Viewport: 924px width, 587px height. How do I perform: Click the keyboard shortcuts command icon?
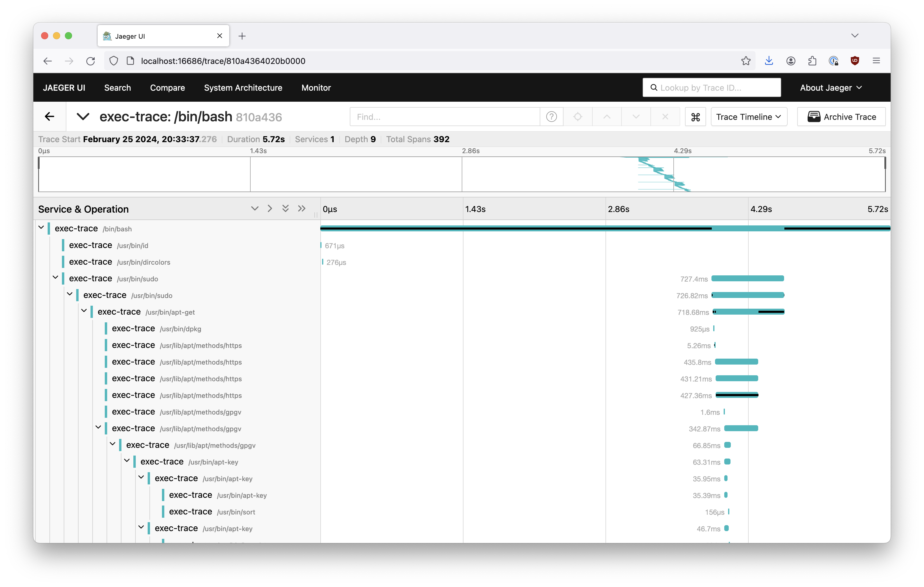click(x=695, y=117)
